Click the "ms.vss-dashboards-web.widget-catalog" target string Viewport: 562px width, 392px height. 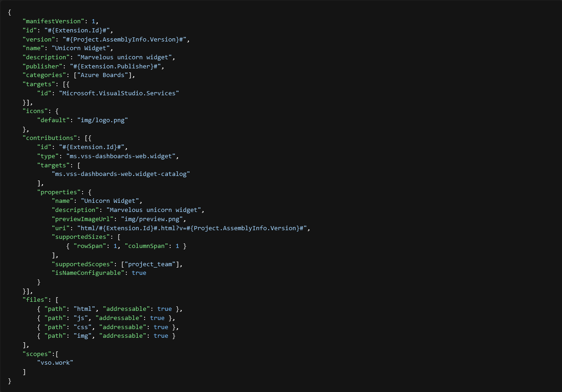click(x=120, y=174)
